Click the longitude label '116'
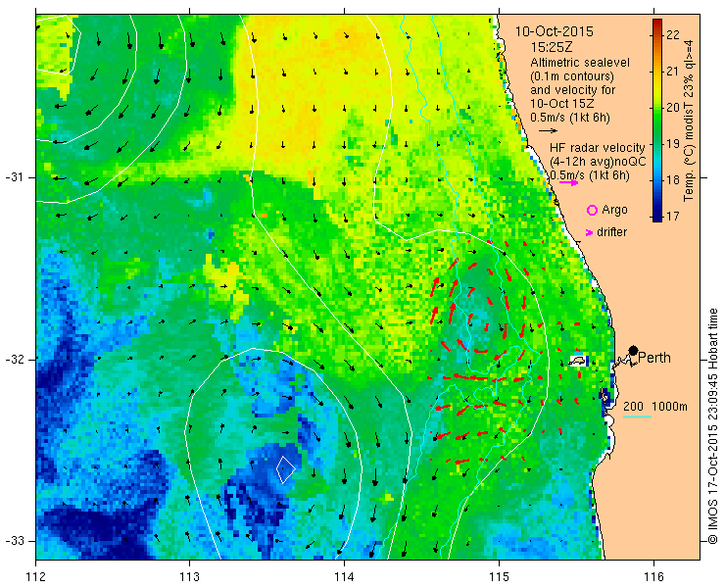 coord(653,577)
